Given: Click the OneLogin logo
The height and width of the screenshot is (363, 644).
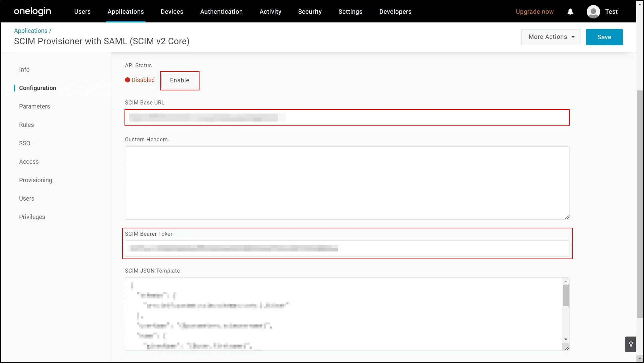Looking at the screenshot, I should click(32, 11).
